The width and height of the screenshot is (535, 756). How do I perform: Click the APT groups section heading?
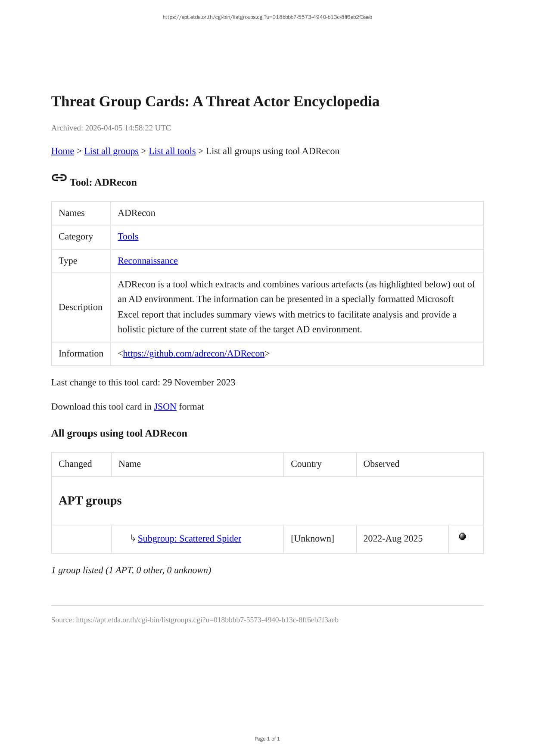pos(90,501)
